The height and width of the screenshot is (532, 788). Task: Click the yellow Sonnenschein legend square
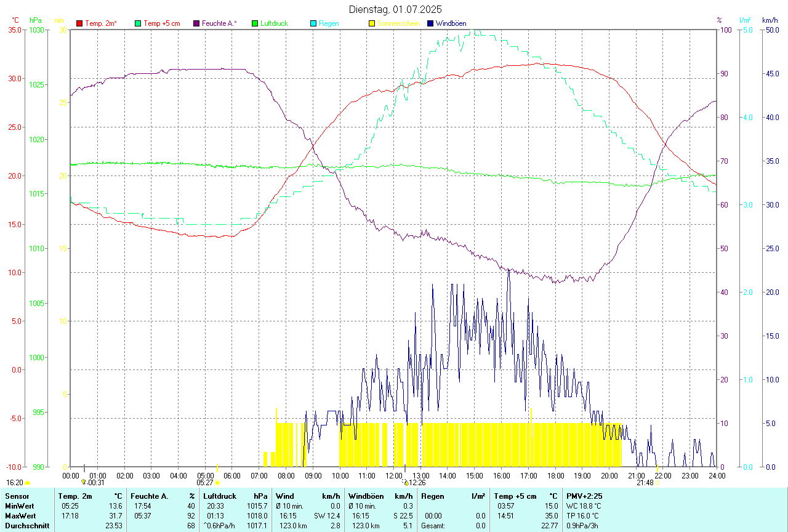click(372, 23)
